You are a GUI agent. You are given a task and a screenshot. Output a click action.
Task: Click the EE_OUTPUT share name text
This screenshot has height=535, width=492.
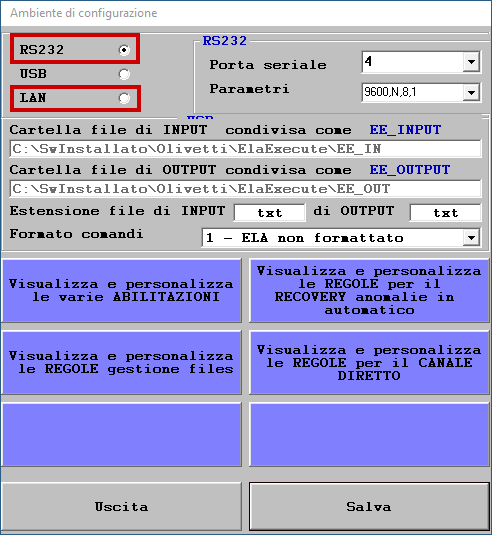[x=410, y=170]
